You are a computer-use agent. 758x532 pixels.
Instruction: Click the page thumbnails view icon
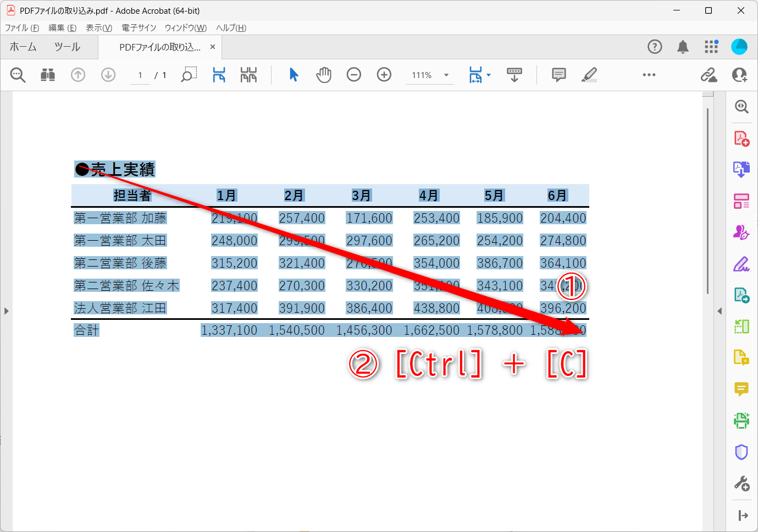point(248,75)
